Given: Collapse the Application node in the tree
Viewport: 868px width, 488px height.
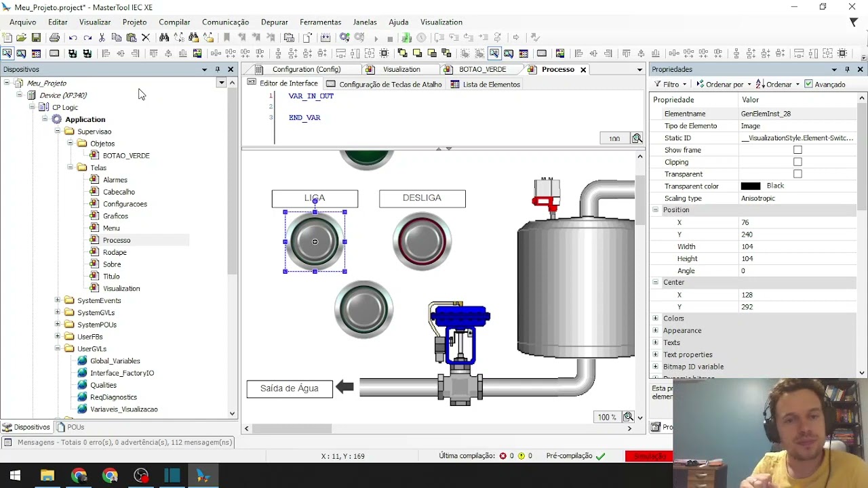Looking at the screenshot, I should pos(45,119).
